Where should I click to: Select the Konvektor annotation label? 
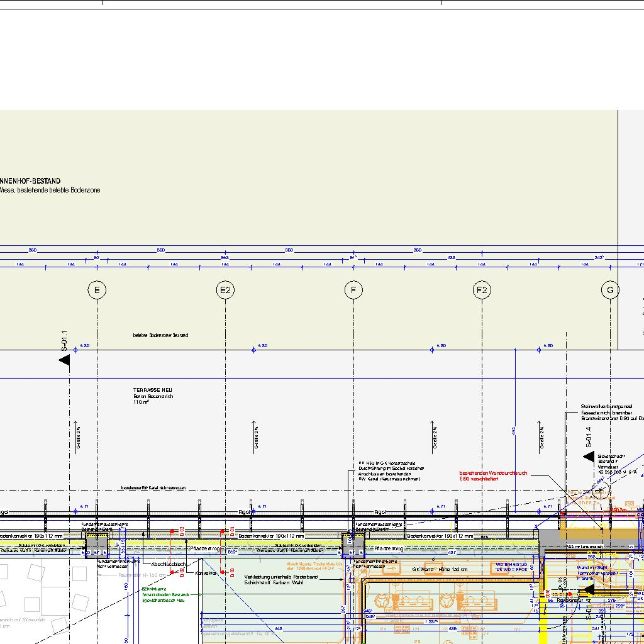click(206, 573)
